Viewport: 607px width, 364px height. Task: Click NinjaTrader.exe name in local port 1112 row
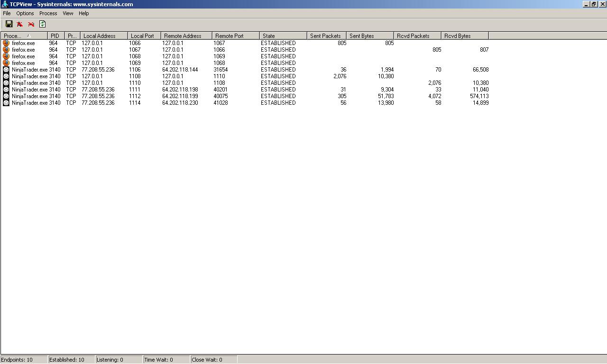click(x=30, y=96)
